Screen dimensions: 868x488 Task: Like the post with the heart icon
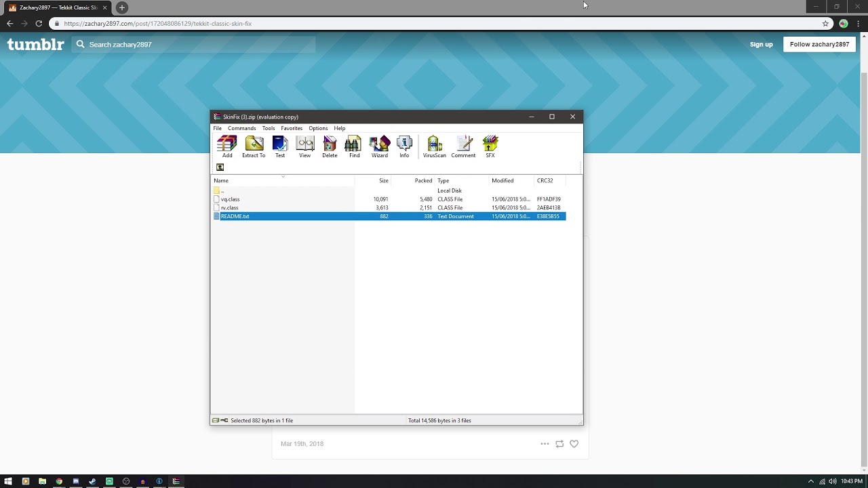[x=574, y=444]
